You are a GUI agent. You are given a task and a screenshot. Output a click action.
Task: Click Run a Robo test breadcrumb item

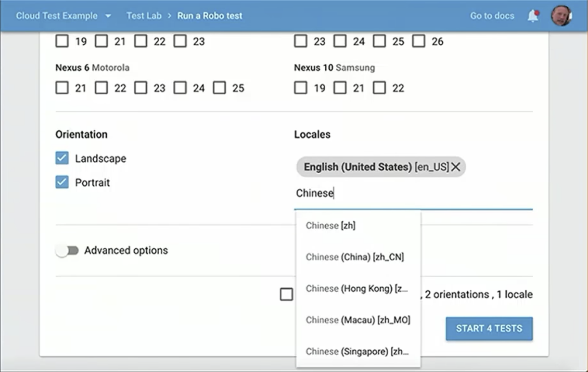209,15
